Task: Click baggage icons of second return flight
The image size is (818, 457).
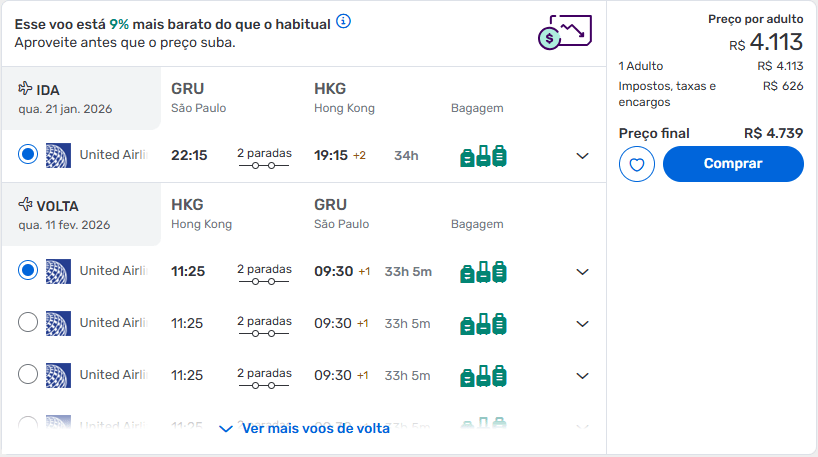Action: tap(483, 324)
